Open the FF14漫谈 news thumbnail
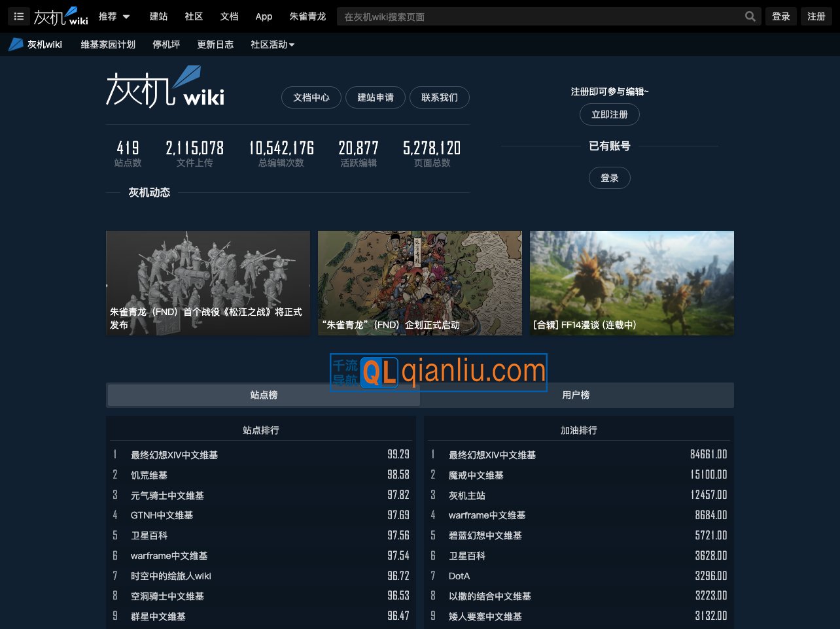The image size is (840, 629). 631,283
